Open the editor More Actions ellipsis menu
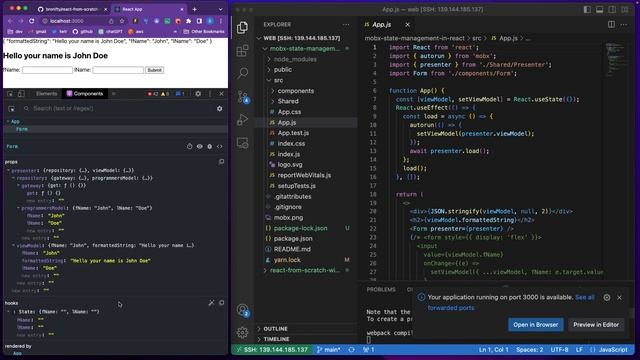This screenshot has height=360, width=640. [624, 24]
